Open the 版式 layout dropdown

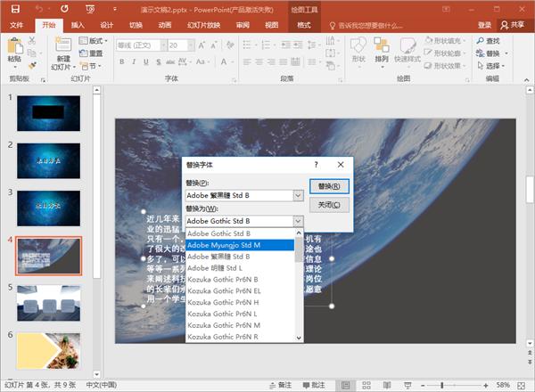coord(94,41)
